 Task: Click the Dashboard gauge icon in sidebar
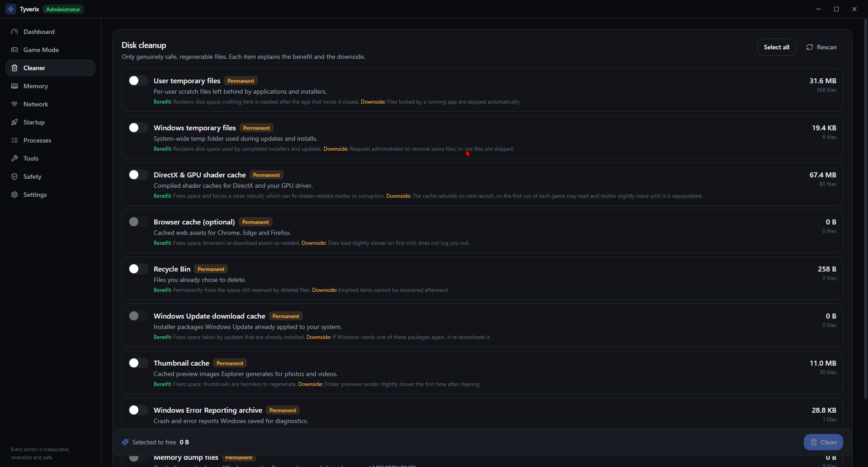14,32
